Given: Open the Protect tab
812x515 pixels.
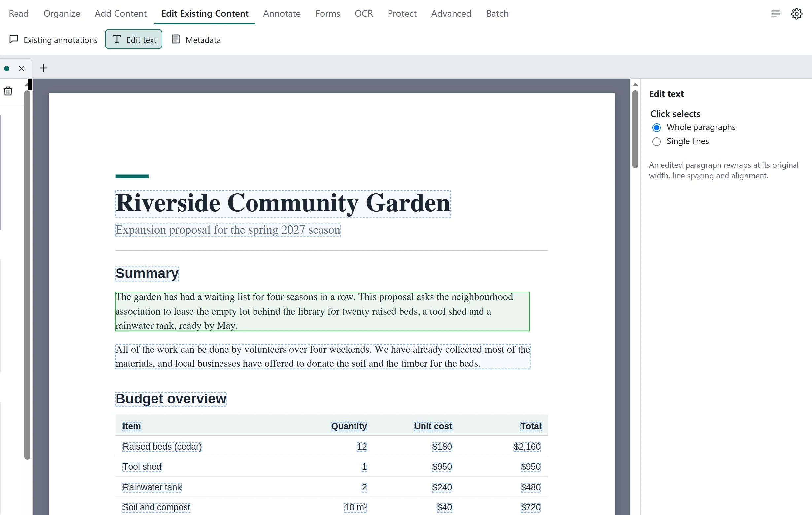Looking at the screenshot, I should click(402, 14).
